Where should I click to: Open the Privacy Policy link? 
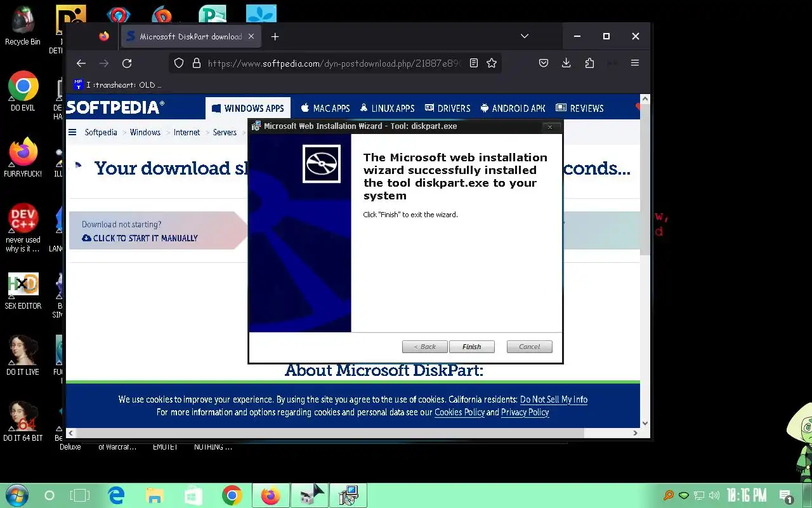pos(525,412)
